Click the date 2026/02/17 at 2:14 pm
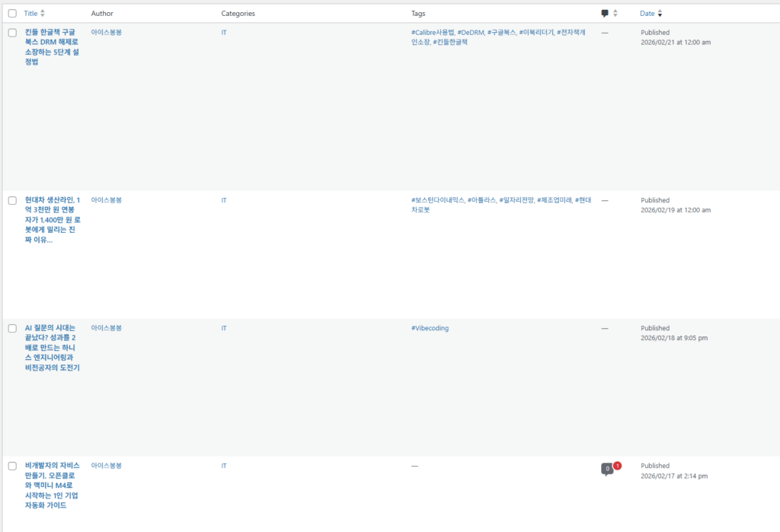Screen dimensions: 780x532 pos(674,476)
